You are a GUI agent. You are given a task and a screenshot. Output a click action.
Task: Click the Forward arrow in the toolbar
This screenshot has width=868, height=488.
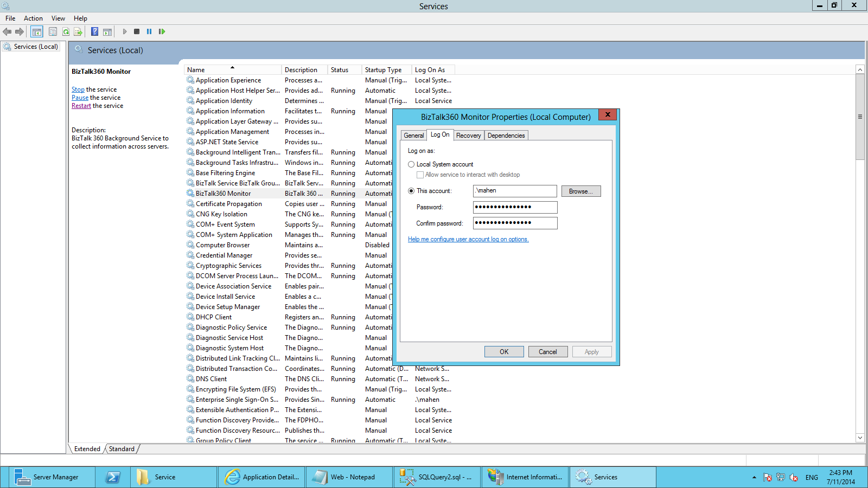coord(20,31)
